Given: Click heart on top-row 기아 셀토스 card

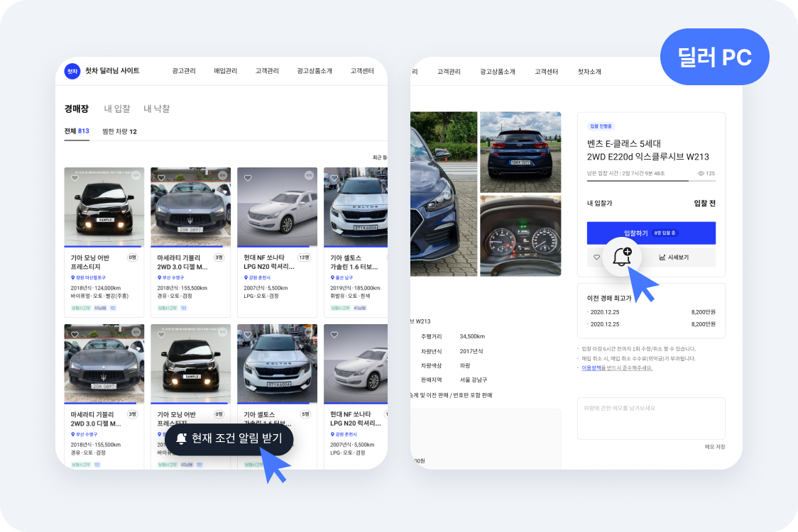Looking at the screenshot, I should click(x=334, y=178).
